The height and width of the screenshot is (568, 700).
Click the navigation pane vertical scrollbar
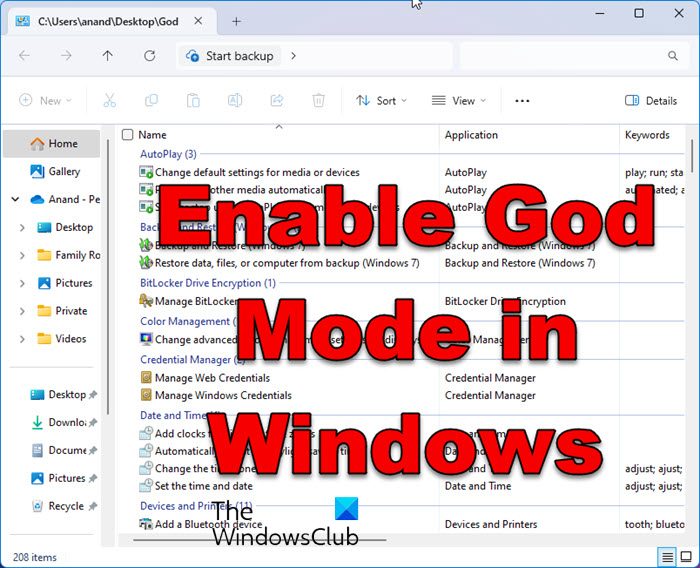point(108,277)
